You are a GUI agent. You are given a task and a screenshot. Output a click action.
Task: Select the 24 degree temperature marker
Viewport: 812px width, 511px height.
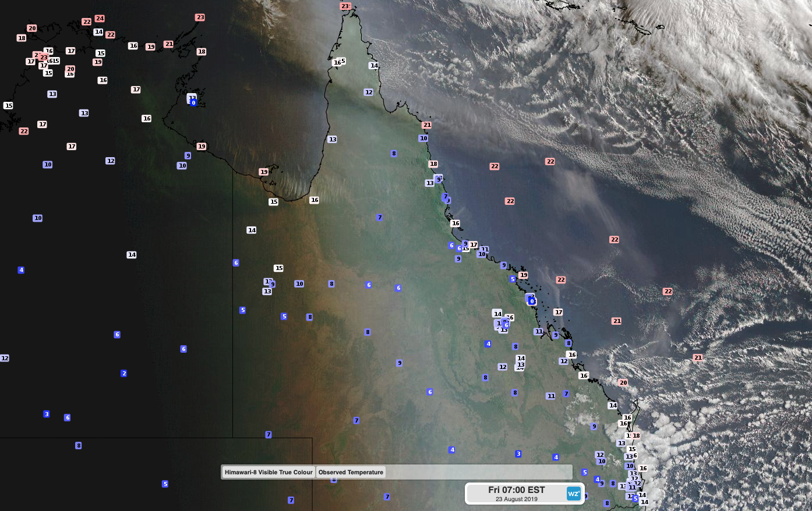pyautogui.click(x=100, y=19)
